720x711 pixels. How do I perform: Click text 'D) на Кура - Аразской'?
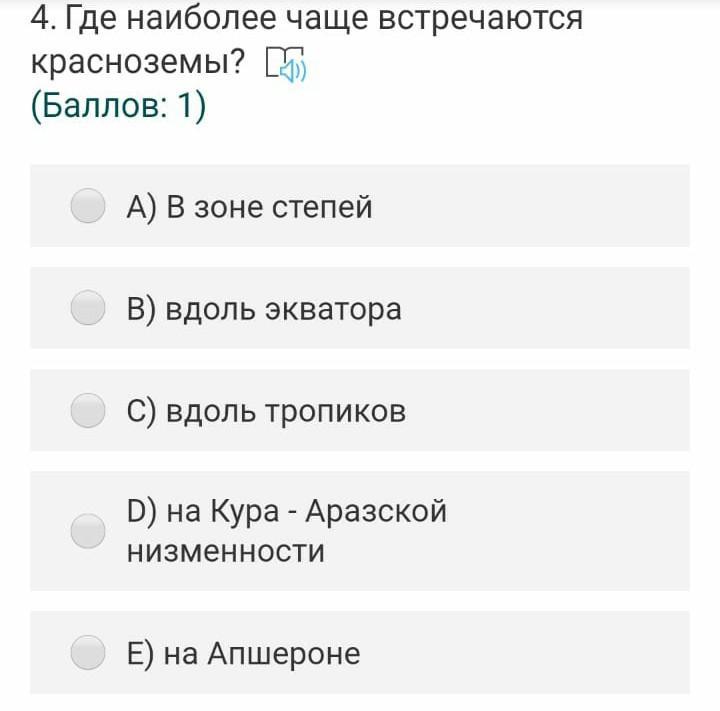(x=286, y=511)
